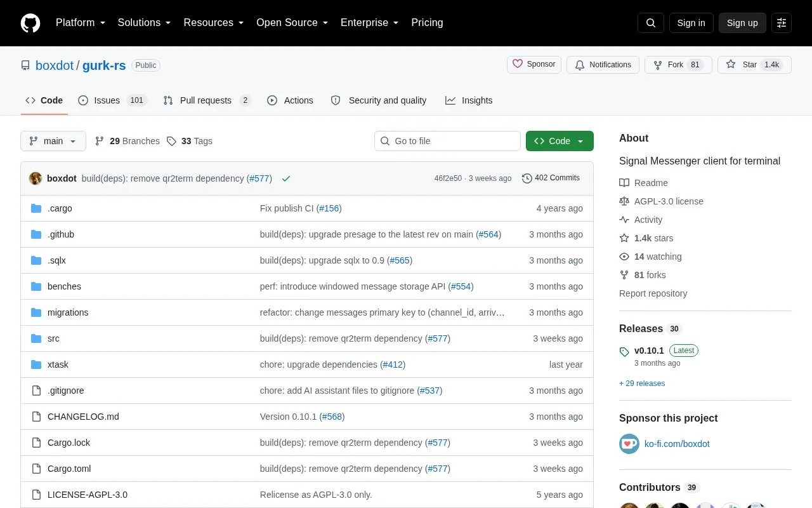Click the migrations folder icon
The width and height of the screenshot is (812, 508).
coord(36,312)
